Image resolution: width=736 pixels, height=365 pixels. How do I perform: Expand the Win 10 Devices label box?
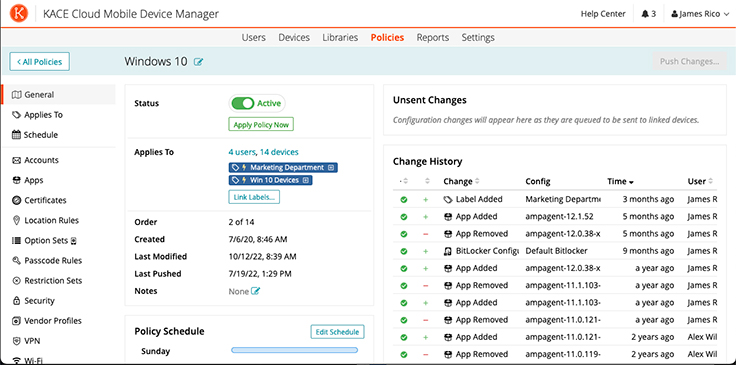(x=306, y=180)
